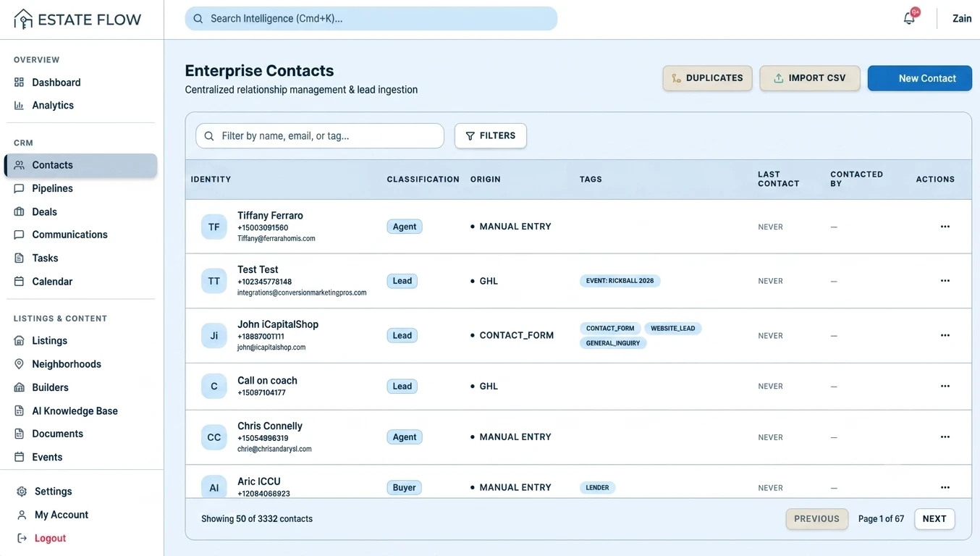The height and width of the screenshot is (556, 980).
Task: Click the search magnifier icon in top bar
Action: click(198, 19)
